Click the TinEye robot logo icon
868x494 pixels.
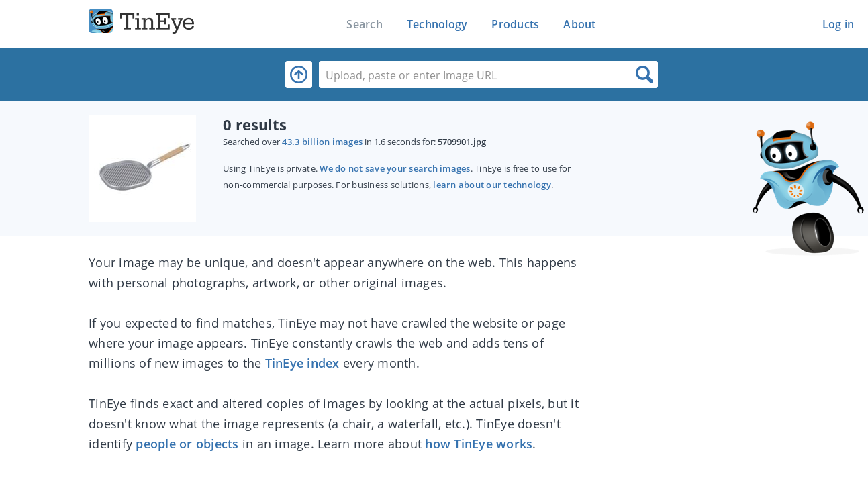tap(100, 21)
